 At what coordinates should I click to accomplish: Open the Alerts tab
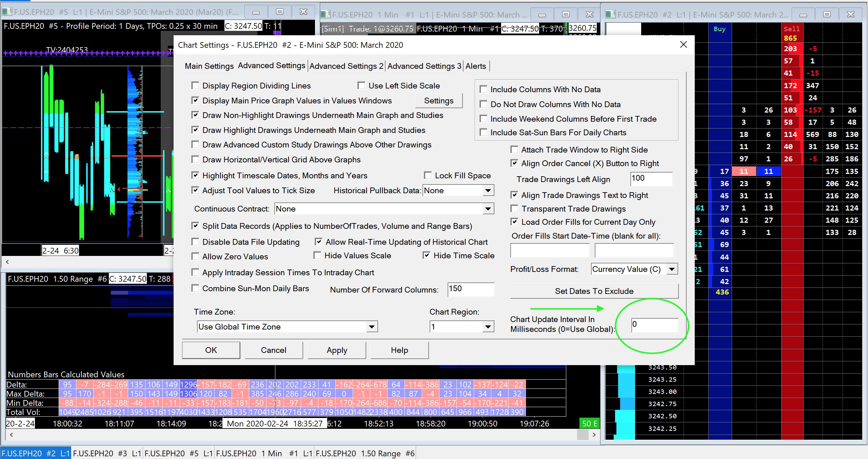(x=475, y=66)
